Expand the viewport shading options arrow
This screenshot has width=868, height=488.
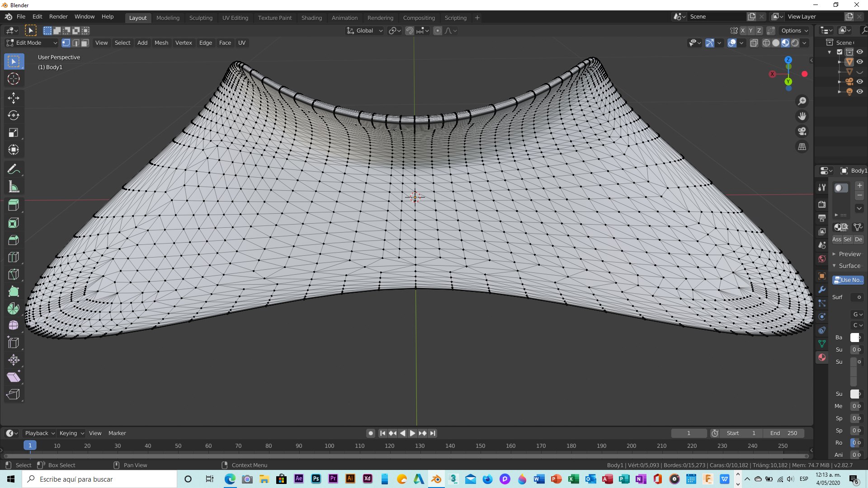click(x=804, y=43)
